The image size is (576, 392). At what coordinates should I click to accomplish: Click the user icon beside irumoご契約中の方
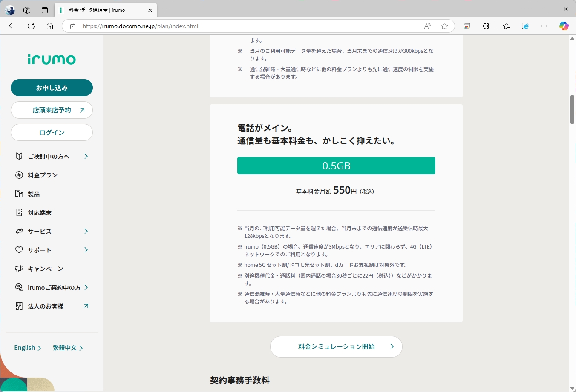point(19,287)
